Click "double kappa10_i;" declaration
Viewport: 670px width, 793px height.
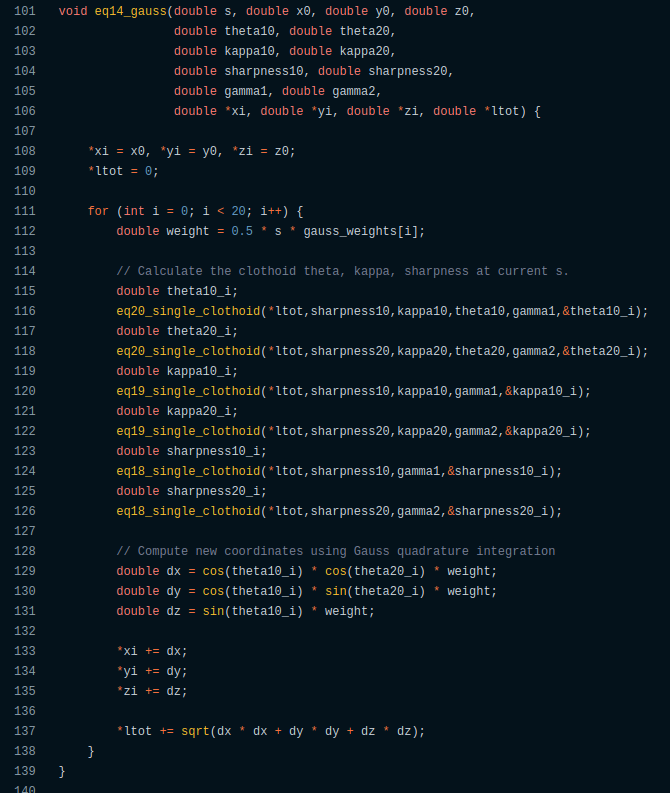[177, 371]
